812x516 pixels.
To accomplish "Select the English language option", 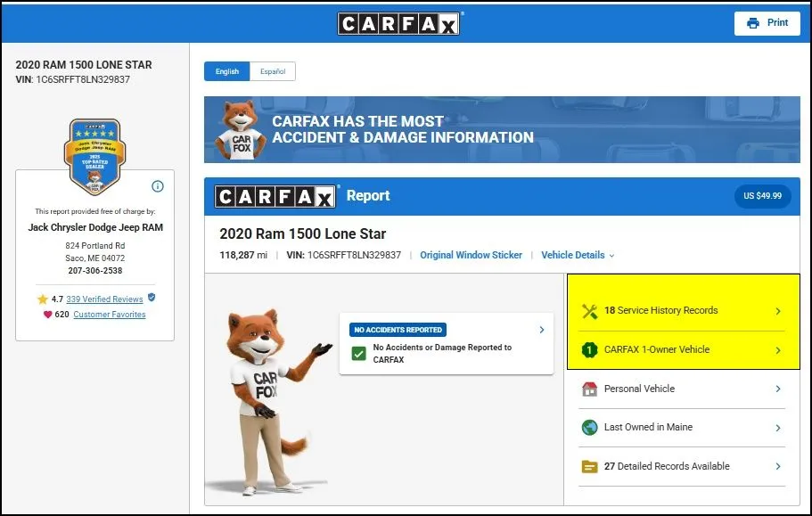I will [x=226, y=71].
